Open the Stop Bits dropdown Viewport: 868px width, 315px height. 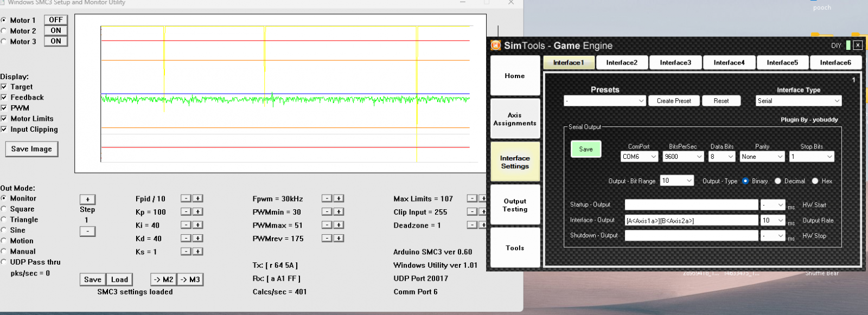tap(812, 157)
